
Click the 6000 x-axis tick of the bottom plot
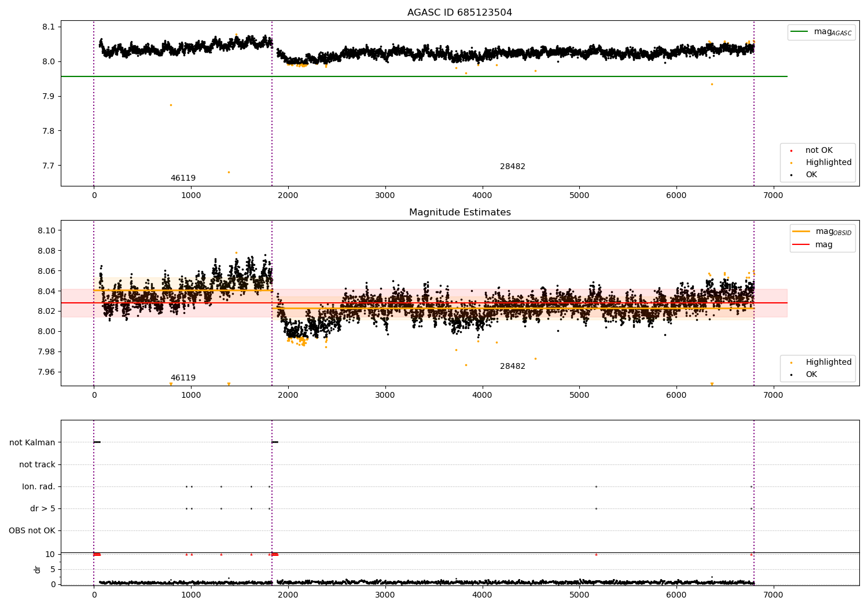[x=676, y=595]
